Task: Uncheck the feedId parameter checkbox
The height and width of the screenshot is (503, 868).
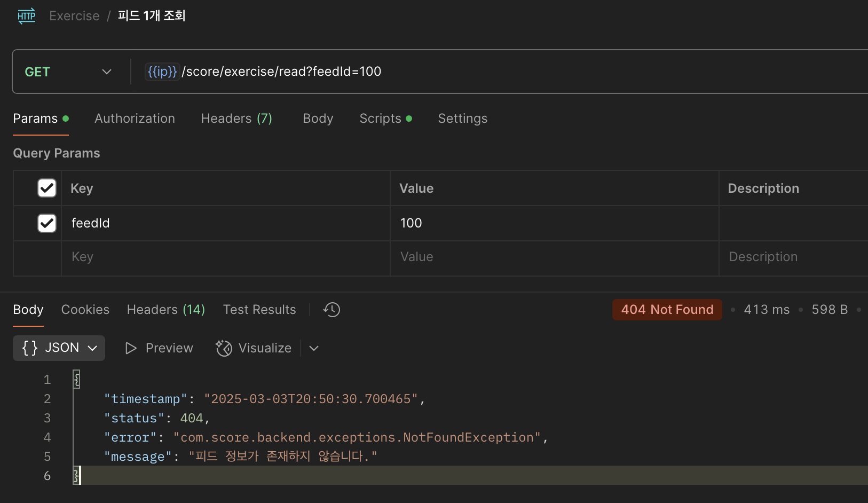Action: [47, 223]
